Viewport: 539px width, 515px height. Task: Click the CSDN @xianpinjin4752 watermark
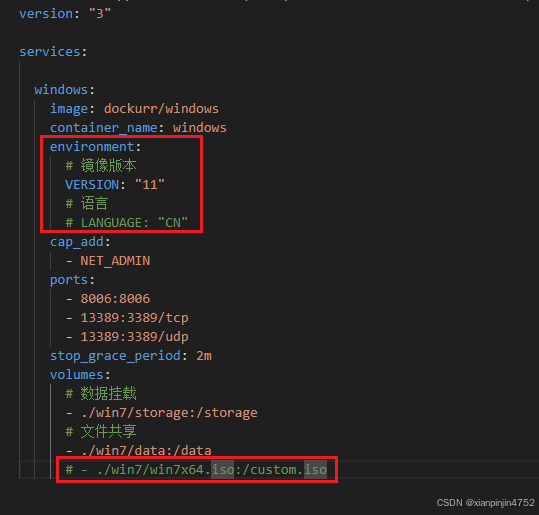[x=485, y=503]
